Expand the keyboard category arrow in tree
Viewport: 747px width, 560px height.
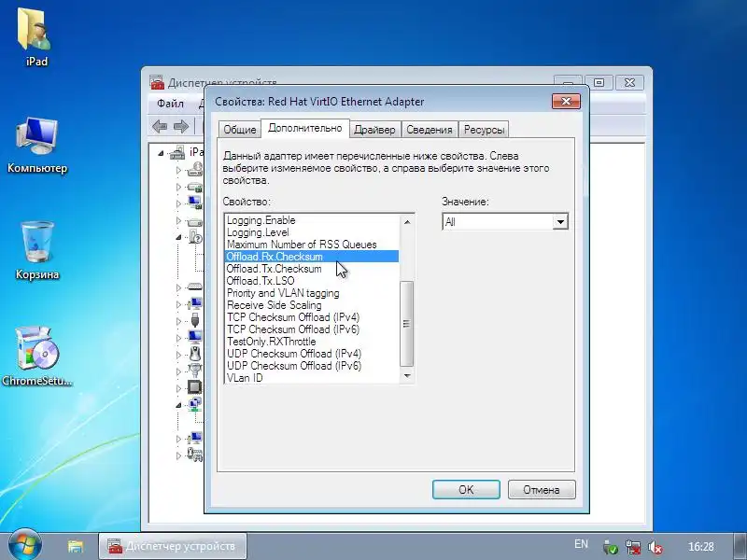coord(178,287)
